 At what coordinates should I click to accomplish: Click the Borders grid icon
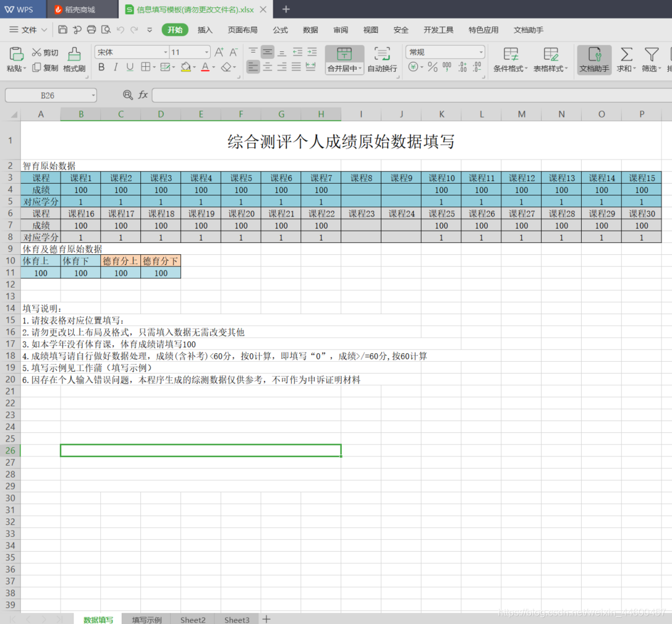[146, 67]
